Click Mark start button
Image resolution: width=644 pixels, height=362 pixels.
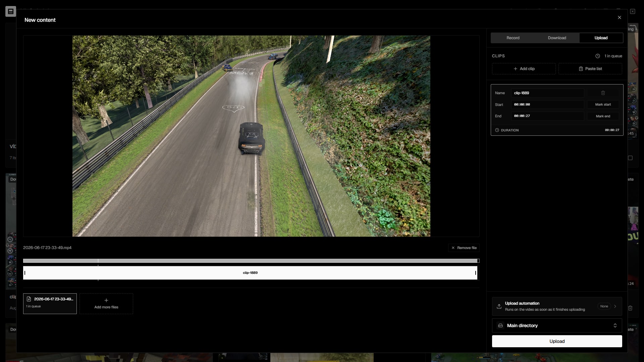point(603,105)
